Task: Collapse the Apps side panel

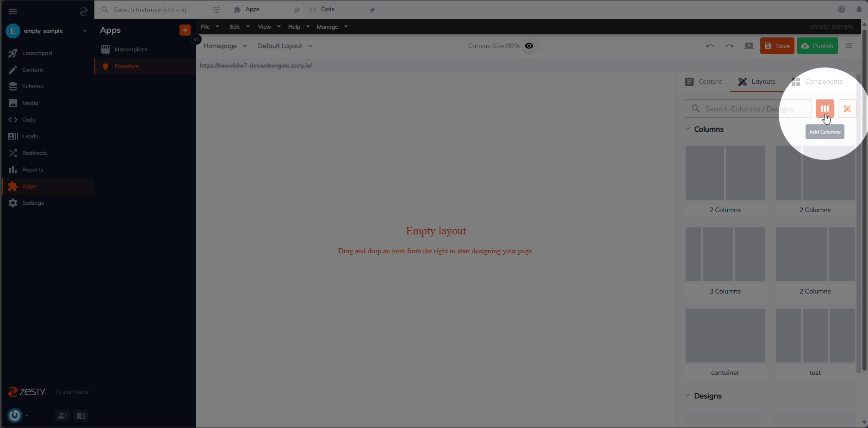Action: (196, 39)
